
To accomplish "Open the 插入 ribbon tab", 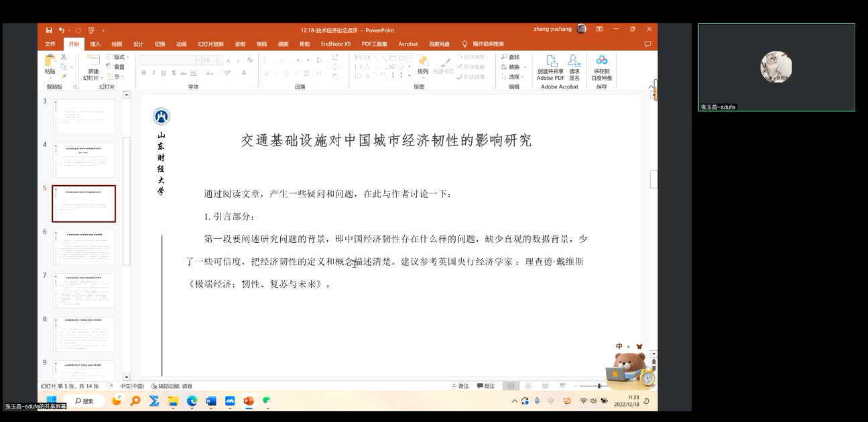I will tap(95, 44).
